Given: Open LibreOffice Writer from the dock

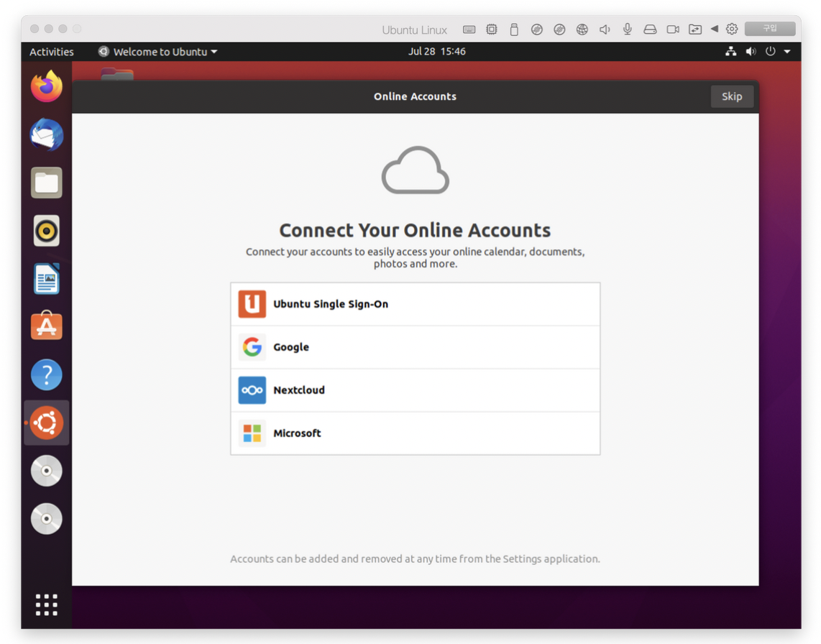Looking at the screenshot, I should click(x=47, y=279).
